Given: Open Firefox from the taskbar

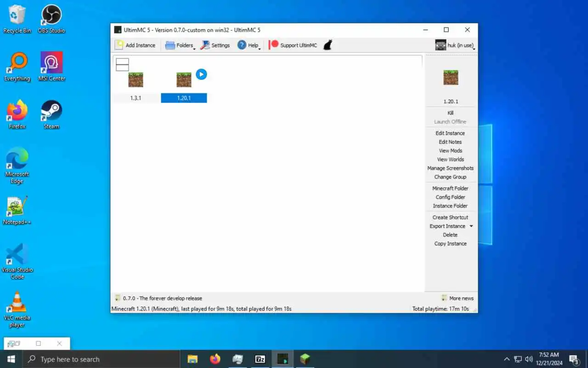Looking at the screenshot, I should click(x=215, y=359).
